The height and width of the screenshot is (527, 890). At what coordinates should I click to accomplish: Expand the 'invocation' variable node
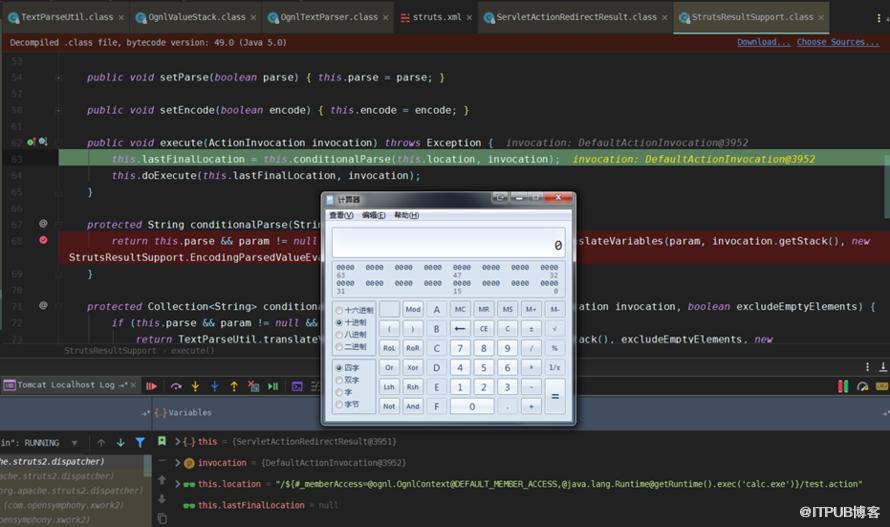click(x=178, y=463)
